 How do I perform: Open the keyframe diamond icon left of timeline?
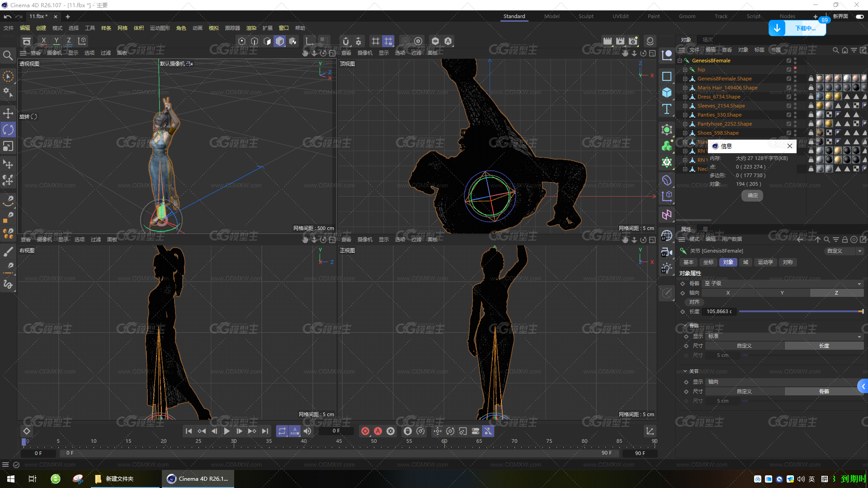pyautogui.click(x=27, y=431)
